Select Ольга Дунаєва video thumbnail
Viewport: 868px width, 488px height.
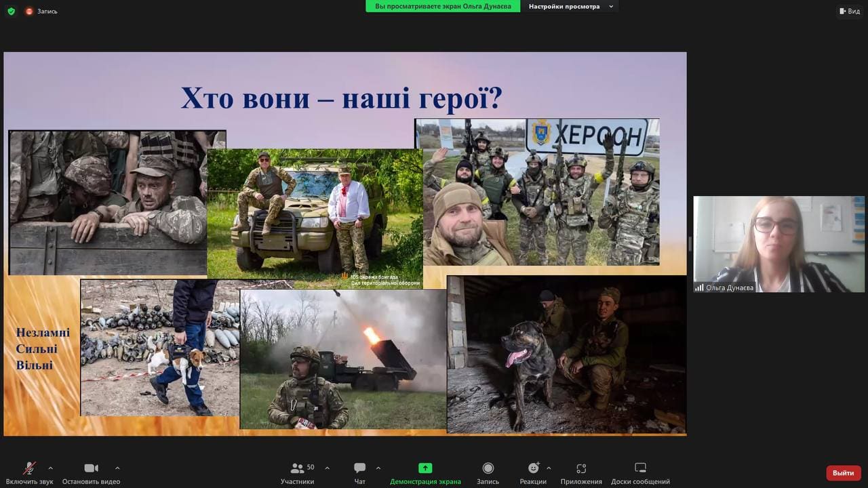[778, 245]
